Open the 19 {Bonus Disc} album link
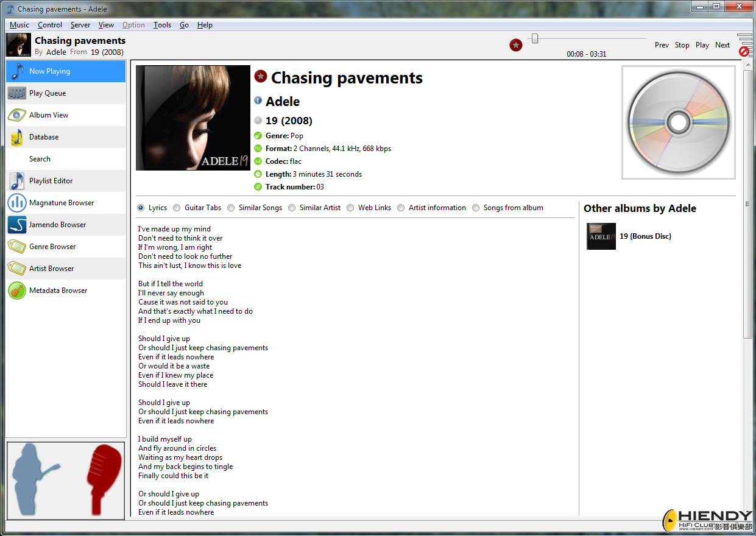756x536 pixels. (x=646, y=236)
